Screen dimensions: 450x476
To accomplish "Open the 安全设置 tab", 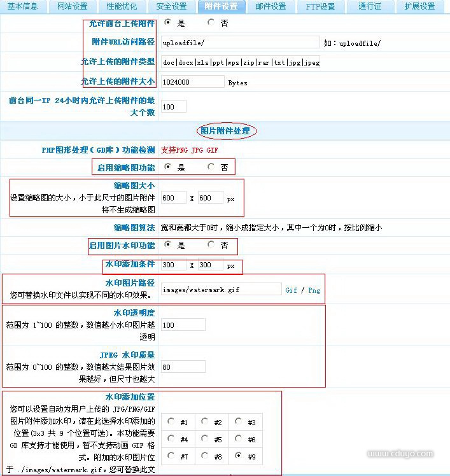I will coord(171,6).
